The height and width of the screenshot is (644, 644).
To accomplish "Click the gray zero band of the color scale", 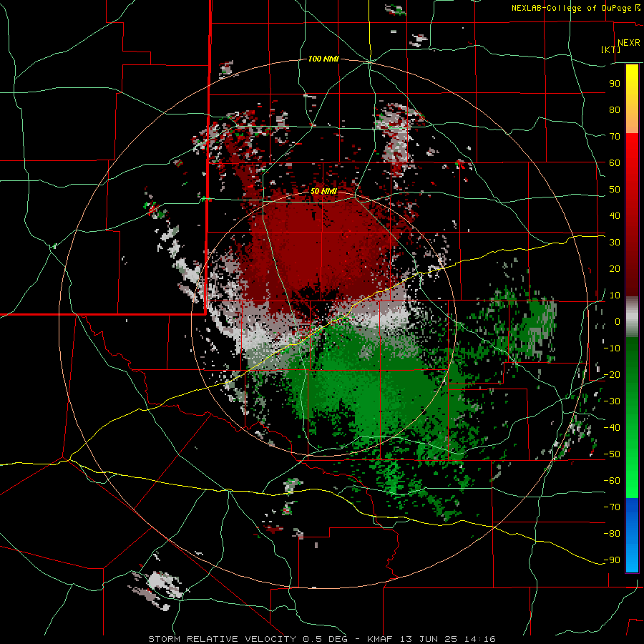I will (x=632, y=317).
